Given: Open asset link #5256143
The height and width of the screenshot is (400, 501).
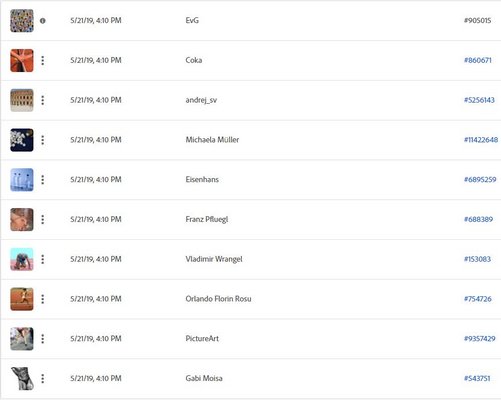Looking at the screenshot, I should (479, 100).
